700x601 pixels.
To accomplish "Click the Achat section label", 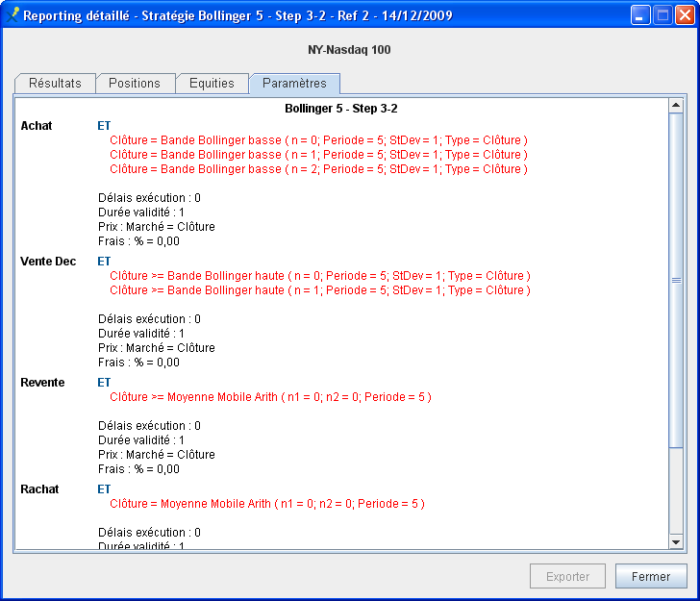I will [x=37, y=126].
